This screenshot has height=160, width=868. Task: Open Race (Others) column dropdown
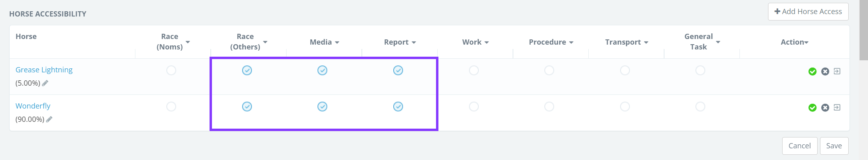265,42
